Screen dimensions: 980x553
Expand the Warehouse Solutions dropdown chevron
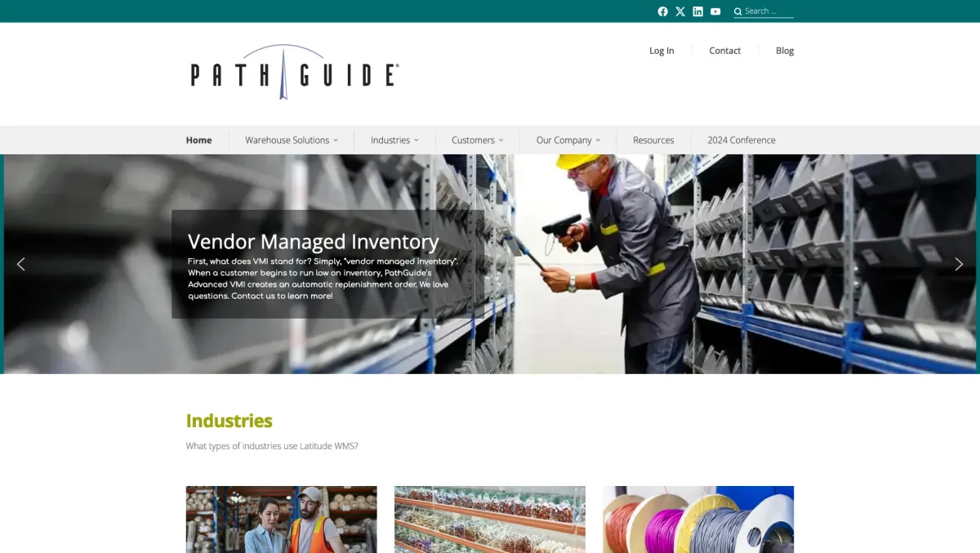pyautogui.click(x=335, y=140)
